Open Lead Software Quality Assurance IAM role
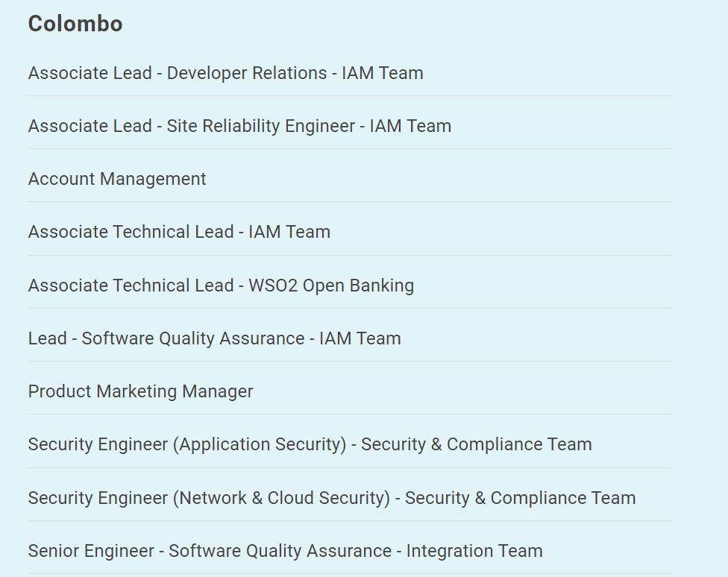Viewport: 728px width, 577px height. 215,338
